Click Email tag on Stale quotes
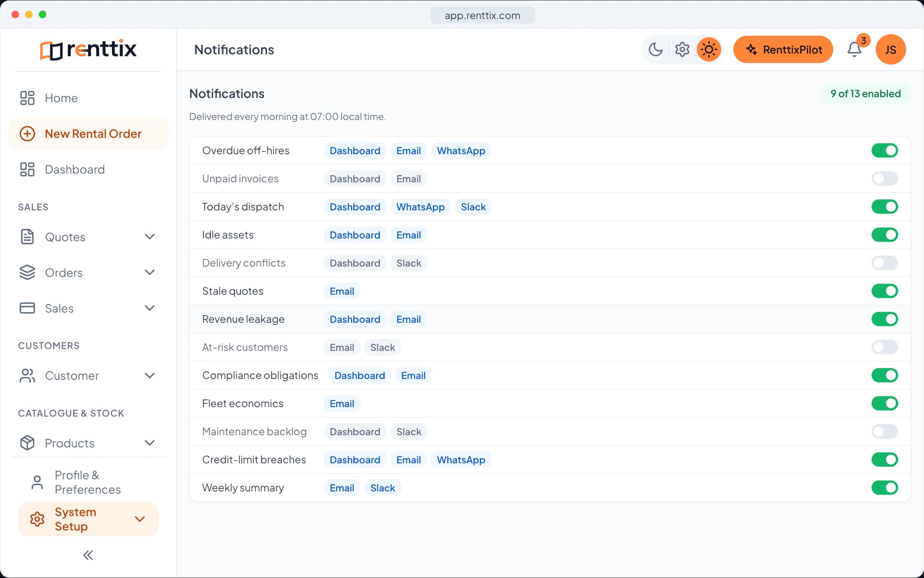 click(342, 291)
